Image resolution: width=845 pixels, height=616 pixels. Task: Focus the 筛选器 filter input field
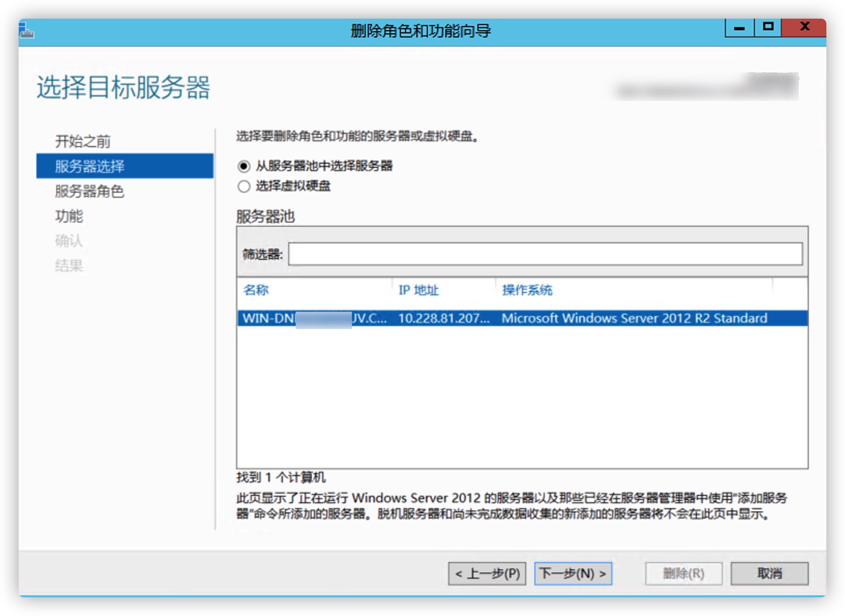coord(545,254)
